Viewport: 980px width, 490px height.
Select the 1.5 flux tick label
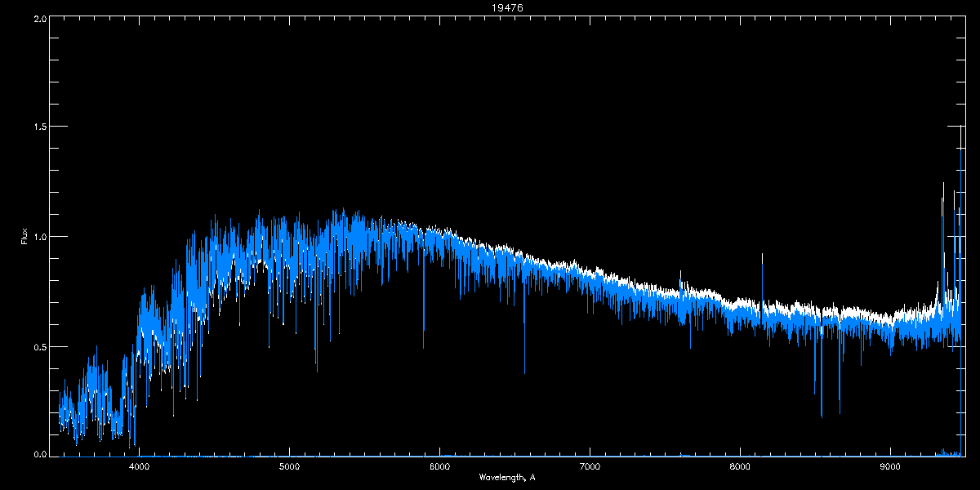tap(38, 127)
